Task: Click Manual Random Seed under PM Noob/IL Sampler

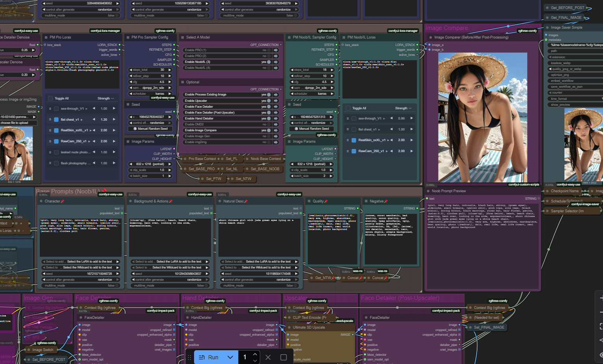Action: [312, 129]
